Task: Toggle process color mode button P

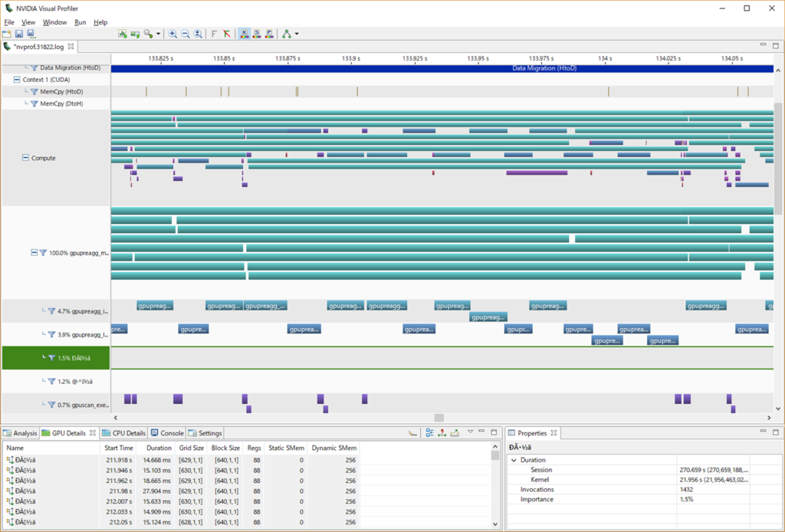Action: [269, 34]
